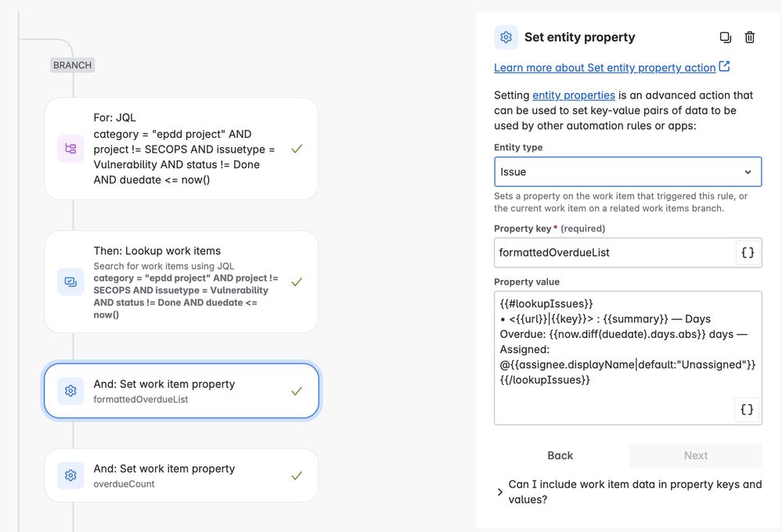Image resolution: width=782 pixels, height=532 pixels.
Task: Click the Lookup work items card icon
Action: [x=70, y=282]
